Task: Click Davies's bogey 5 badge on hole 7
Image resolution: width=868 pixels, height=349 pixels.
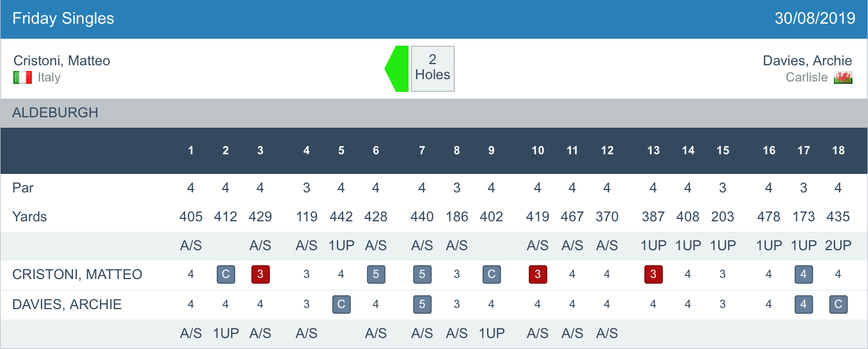Action: pyautogui.click(x=422, y=305)
